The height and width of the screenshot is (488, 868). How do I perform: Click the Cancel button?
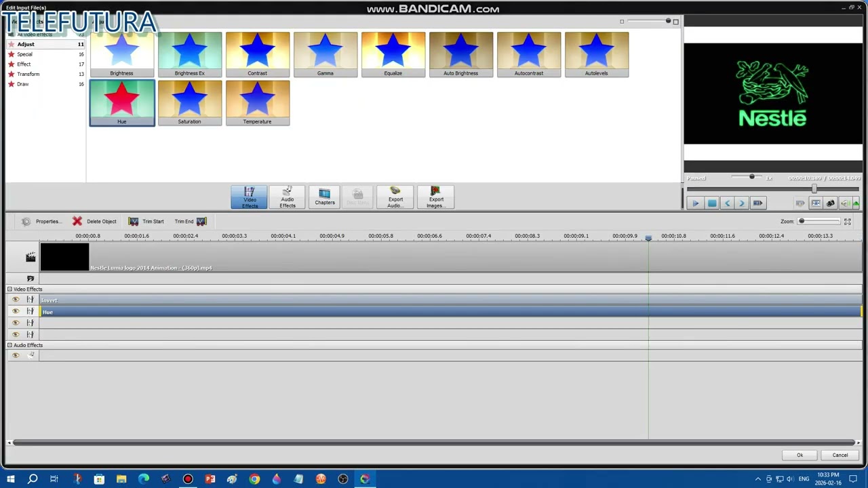840,455
